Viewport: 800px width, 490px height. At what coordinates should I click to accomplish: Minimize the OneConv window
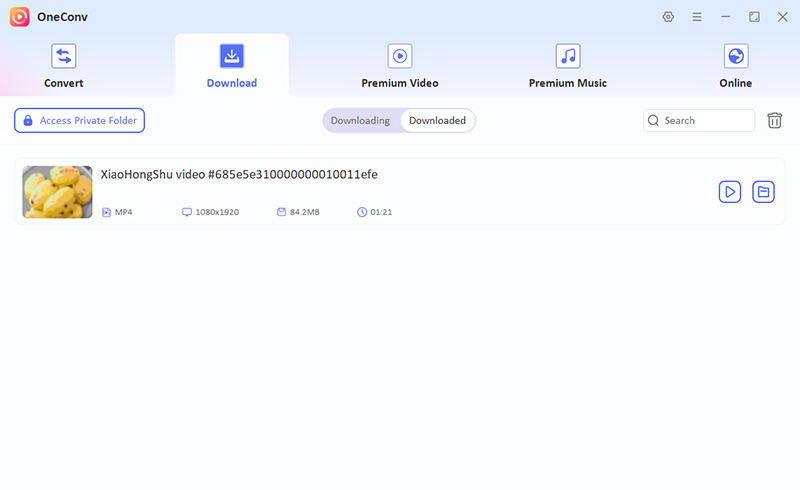726,17
